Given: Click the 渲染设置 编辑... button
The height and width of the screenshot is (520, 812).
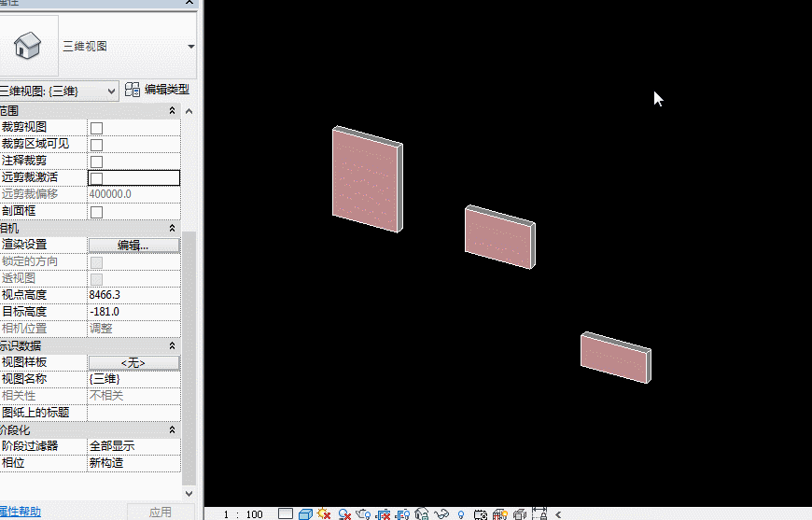Looking at the screenshot, I should (x=134, y=246).
